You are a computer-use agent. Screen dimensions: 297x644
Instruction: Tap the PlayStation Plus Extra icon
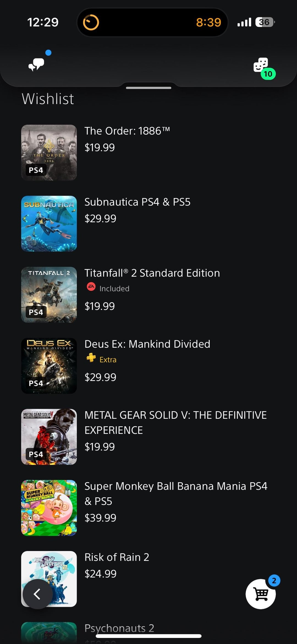pyautogui.click(x=91, y=358)
